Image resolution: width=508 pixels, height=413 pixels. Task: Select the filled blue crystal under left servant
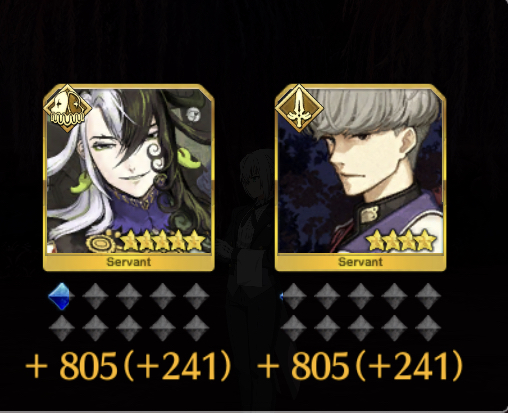pos(59,296)
